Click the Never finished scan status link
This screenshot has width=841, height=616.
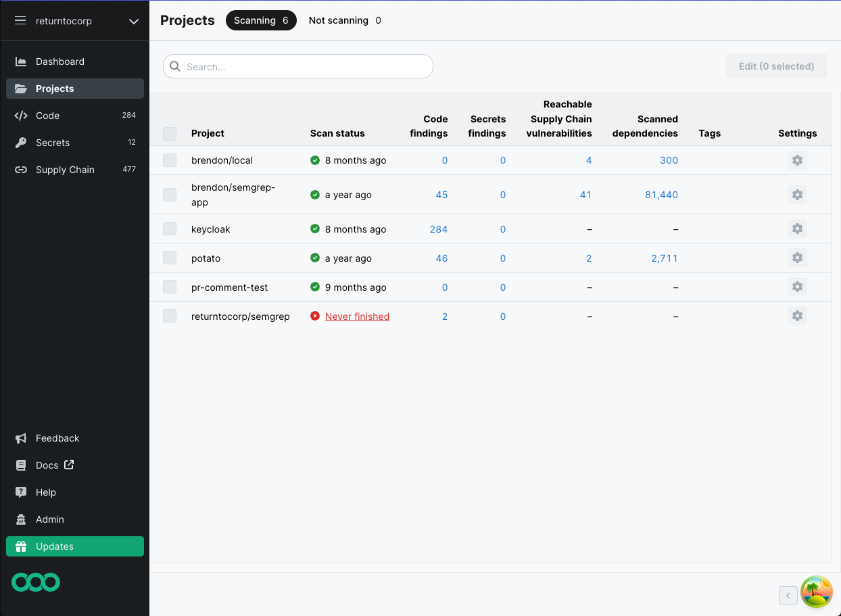click(357, 316)
